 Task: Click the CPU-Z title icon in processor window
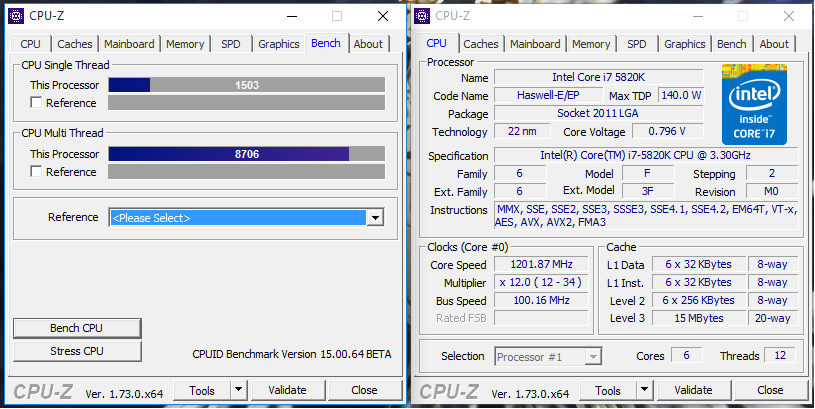[x=423, y=16]
